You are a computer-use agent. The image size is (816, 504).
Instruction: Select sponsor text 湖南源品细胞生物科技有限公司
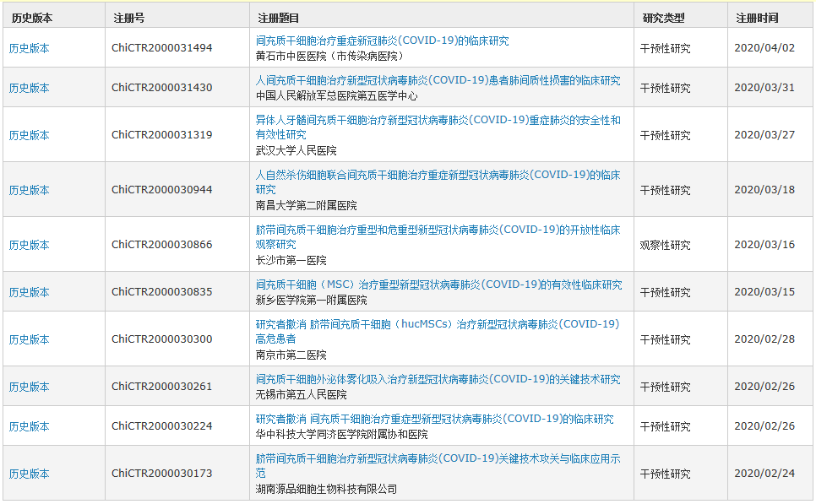coord(326,489)
